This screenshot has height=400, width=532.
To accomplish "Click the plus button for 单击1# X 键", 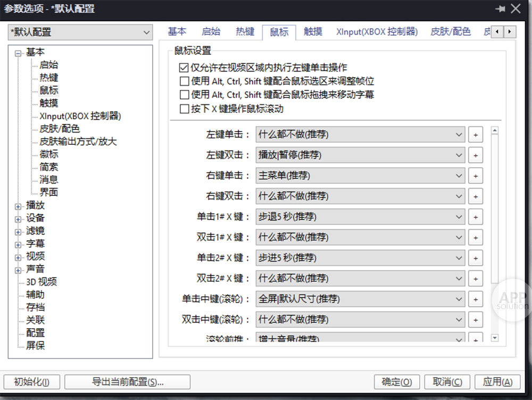I will [475, 217].
